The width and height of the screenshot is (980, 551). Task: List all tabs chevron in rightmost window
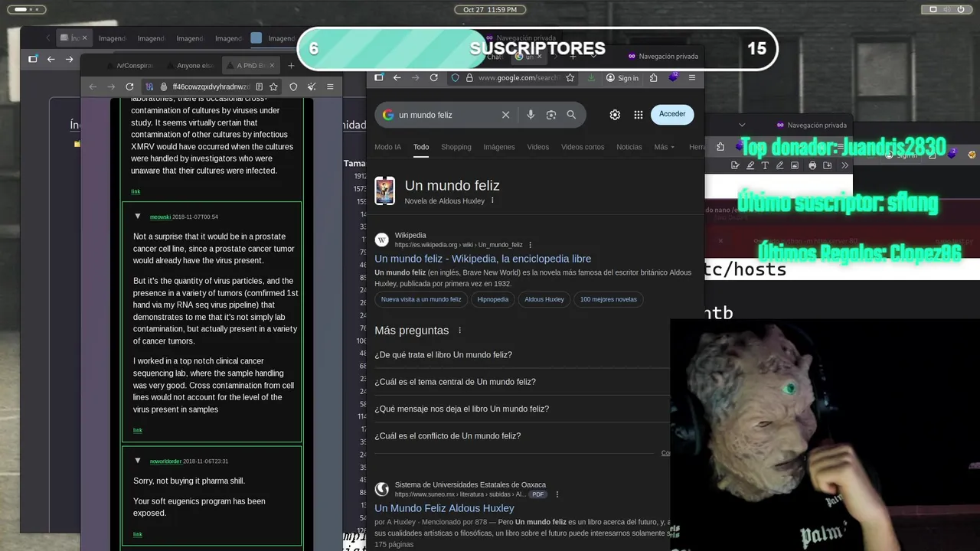point(741,125)
